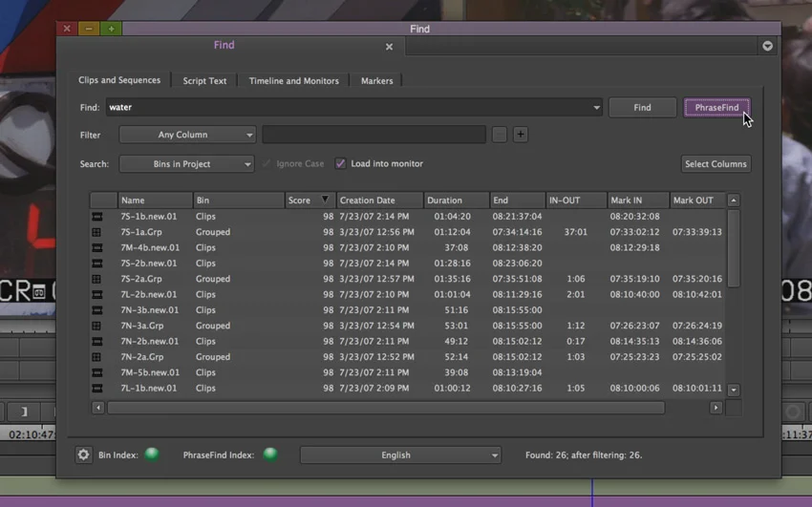Click the PhraseFind Index green status light
The height and width of the screenshot is (507, 812).
tap(270, 454)
